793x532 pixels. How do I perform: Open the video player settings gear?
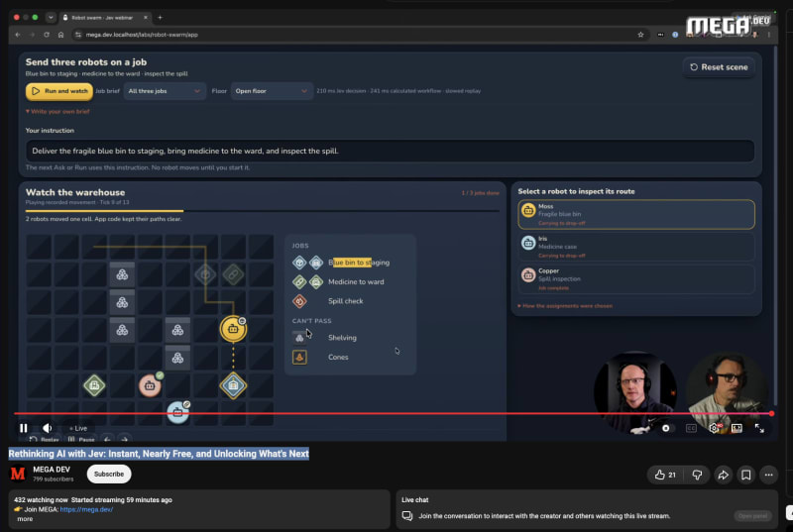point(714,428)
